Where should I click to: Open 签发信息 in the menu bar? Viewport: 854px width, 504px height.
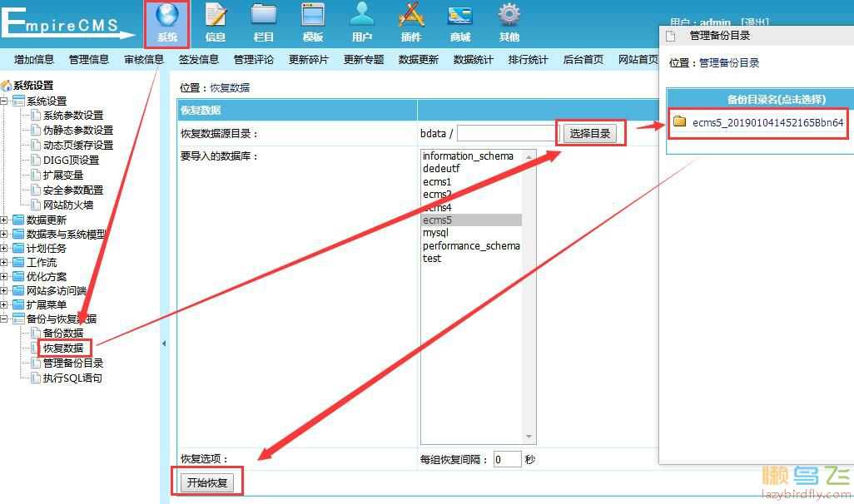(199, 59)
